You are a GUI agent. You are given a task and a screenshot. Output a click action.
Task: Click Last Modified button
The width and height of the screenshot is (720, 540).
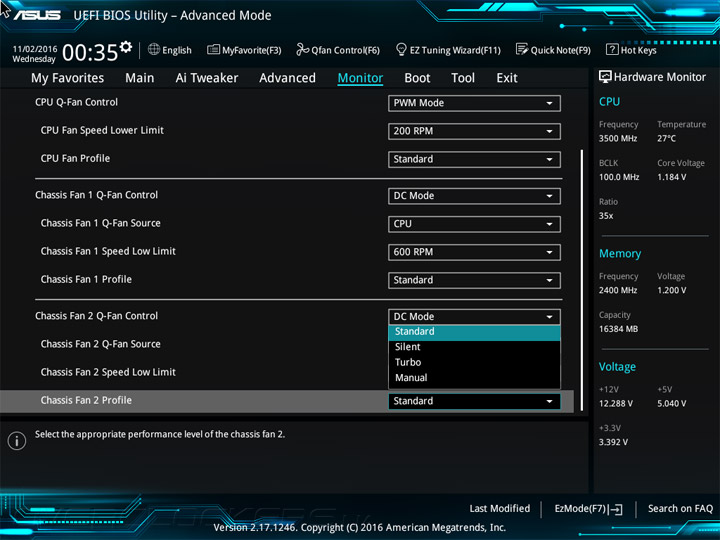point(500,508)
